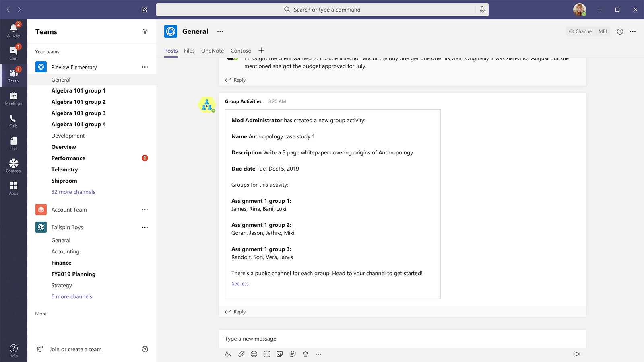The height and width of the screenshot is (362, 644).
Task: Open the Development channel
Action: pyautogui.click(x=68, y=136)
